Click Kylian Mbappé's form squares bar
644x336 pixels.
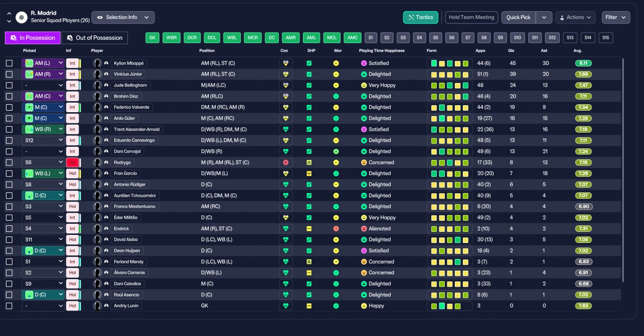click(x=449, y=63)
